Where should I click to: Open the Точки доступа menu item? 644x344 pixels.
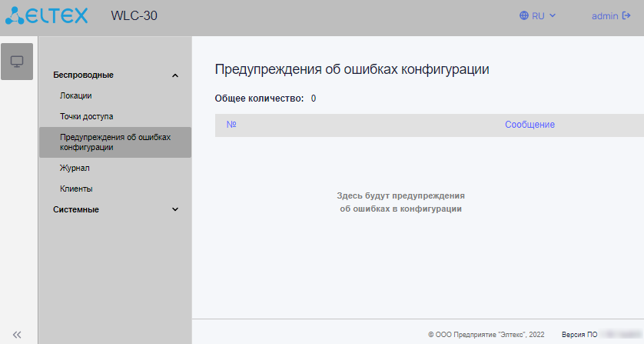pyautogui.click(x=87, y=116)
